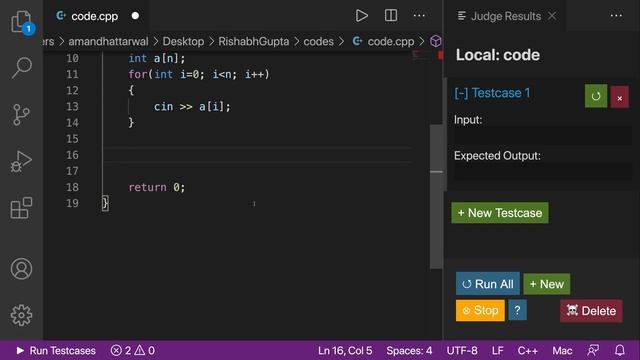Click the RishabhGupta breadcrumb
Image resolution: width=640 pixels, height=360 pixels.
[x=253, y=41]
